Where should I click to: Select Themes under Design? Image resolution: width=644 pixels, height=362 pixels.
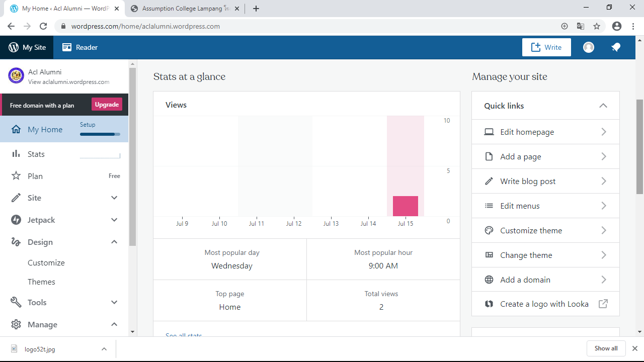coord(41,282)
